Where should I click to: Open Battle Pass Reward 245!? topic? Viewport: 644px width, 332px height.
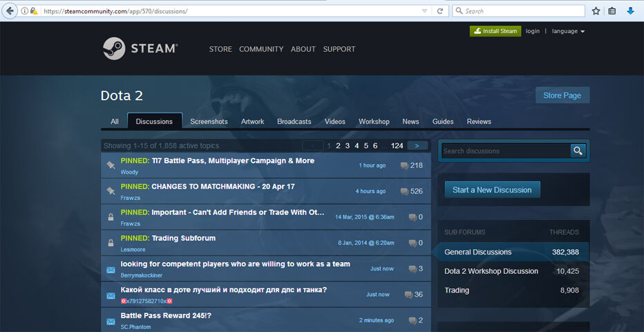tap(166, 315)
